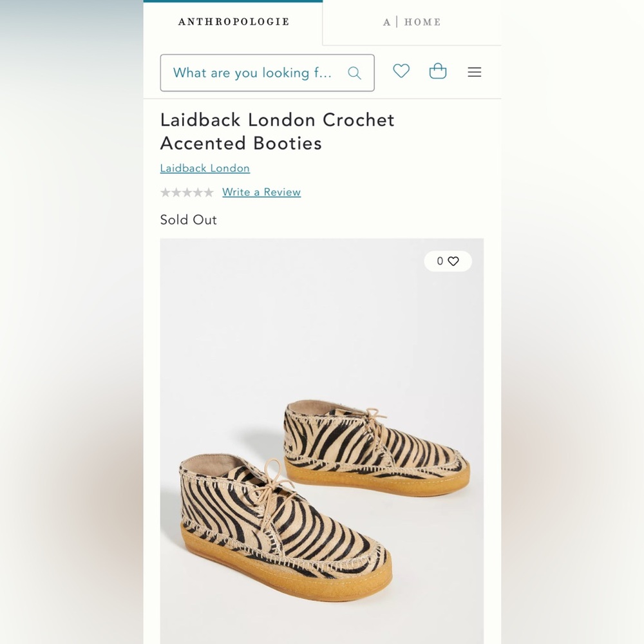Switch to the Anthropologie tab
The height and width of the screenshot is (644, 644).
(232, 21)
